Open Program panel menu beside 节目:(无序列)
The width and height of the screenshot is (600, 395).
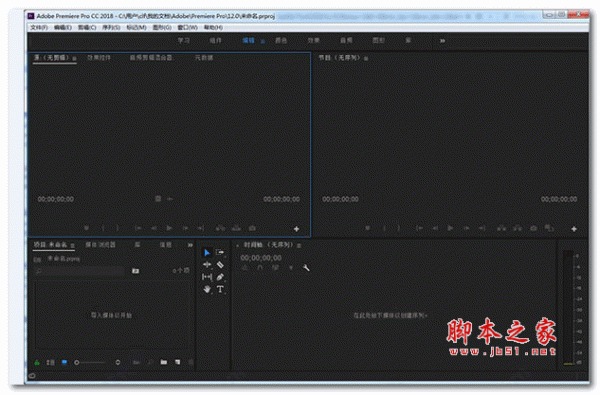click(x=366, y=58)
